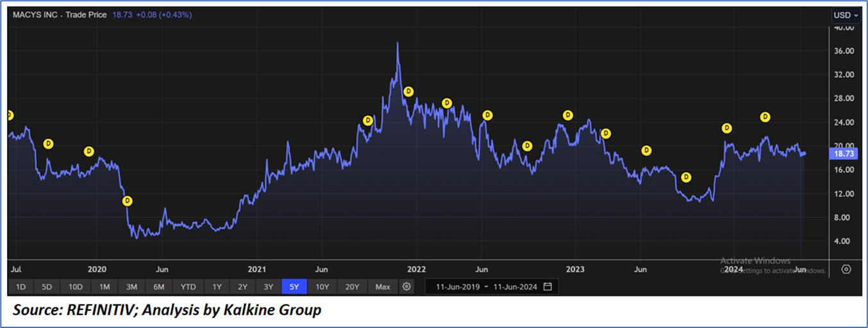Image resolution: width=868 pixels, height=328 pixels.
Task: Click the December 2019 dividend marker
Action: (88, 151)
